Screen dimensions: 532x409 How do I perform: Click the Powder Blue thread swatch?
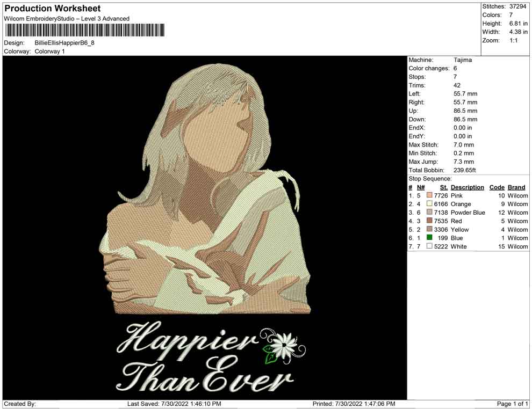tap(429, 212)
